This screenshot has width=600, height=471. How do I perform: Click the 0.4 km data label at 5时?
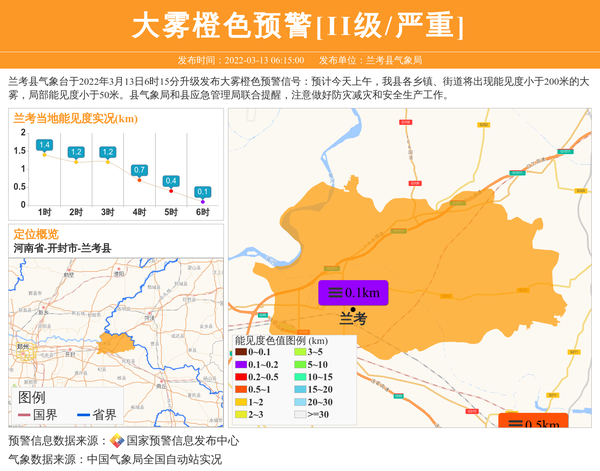point(171,181)
